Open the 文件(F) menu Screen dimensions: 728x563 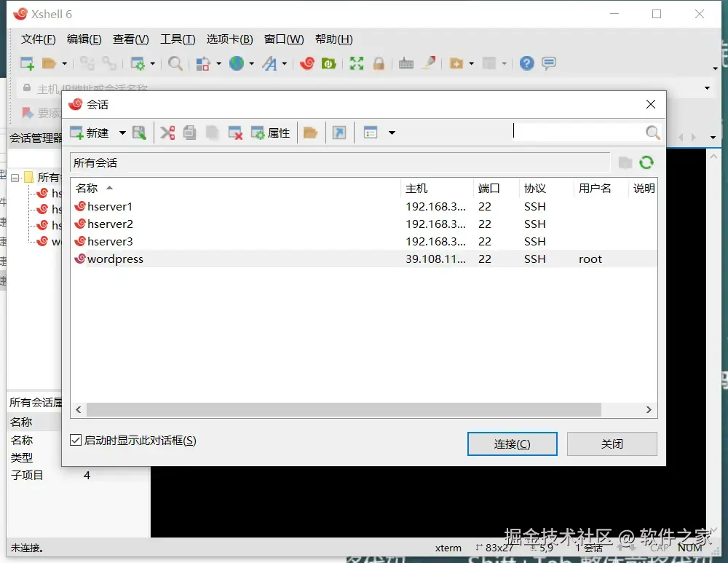[x=38, y=39]
